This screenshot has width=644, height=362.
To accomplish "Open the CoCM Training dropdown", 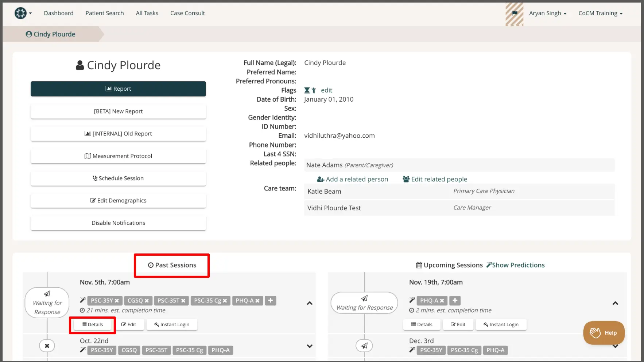I will click(x=600, y=13).
